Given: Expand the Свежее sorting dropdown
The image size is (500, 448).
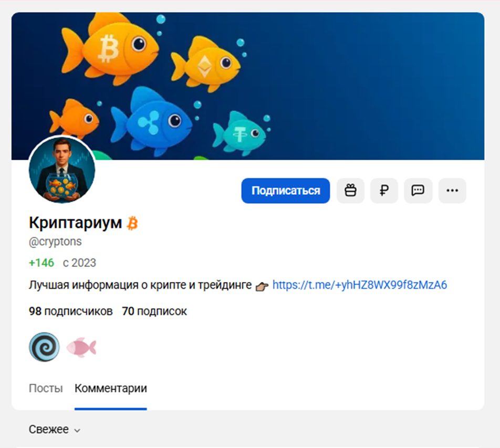Looking at the screenshot, I should (x=55, y=429).
